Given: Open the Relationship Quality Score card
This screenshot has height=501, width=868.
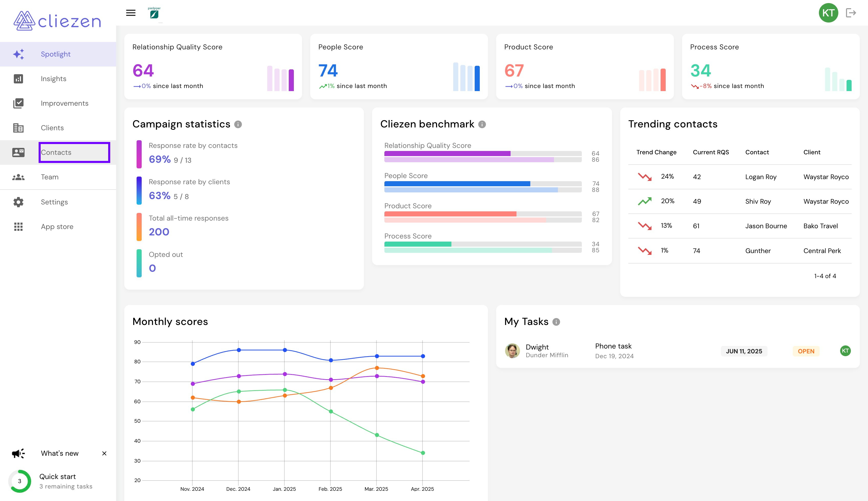Looking at the screenshot, I should (213, 67).
